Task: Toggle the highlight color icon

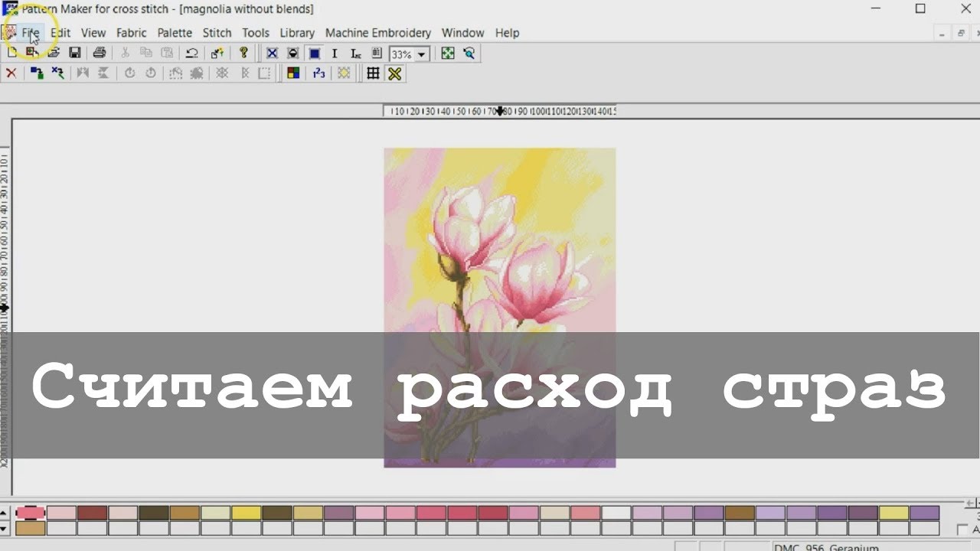Action: pos(345,73)
